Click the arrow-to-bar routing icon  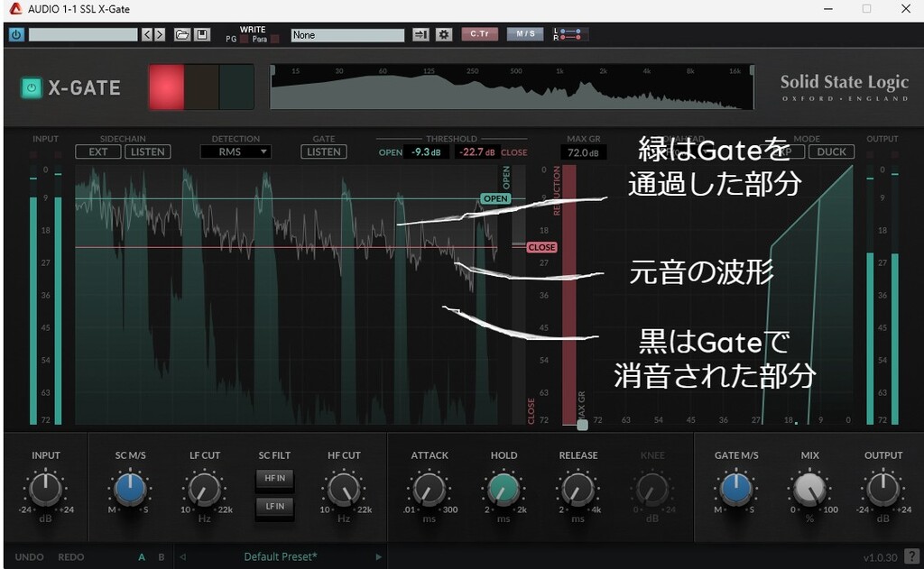(420, 35)
